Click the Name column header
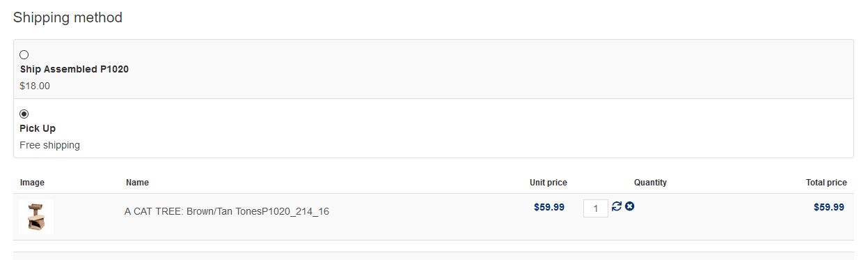 pyautogui.click(x=137, y=183)
